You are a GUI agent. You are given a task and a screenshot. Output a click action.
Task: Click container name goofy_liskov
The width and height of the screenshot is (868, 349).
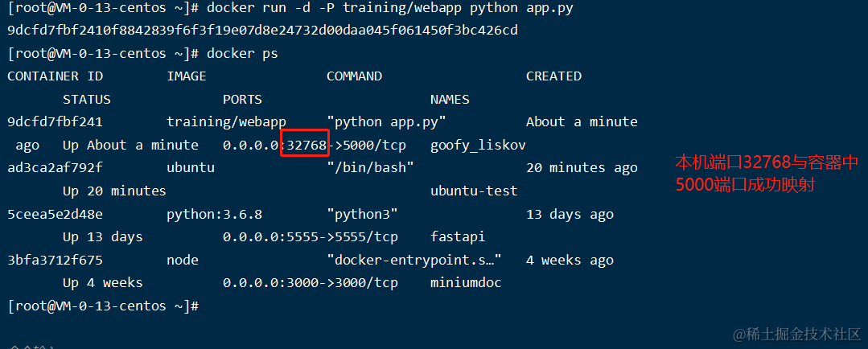click(x=478, y=146)
